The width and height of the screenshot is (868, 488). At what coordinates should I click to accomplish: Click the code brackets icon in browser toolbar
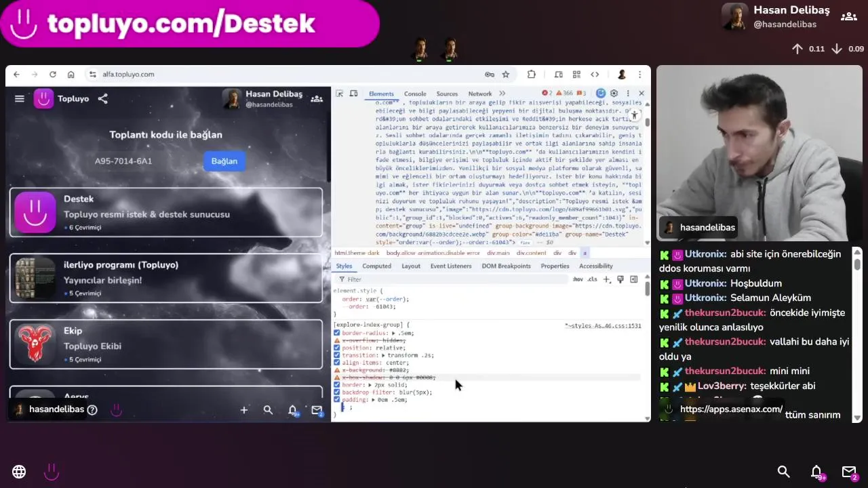pyautogui.click(x=595, y=75)
